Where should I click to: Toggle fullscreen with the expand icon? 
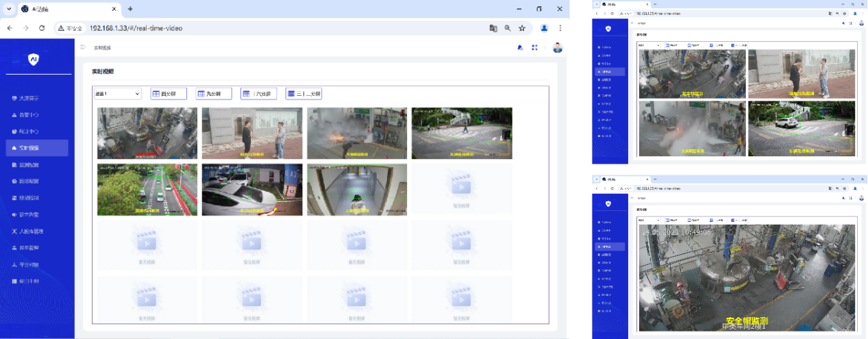point(534,47)
